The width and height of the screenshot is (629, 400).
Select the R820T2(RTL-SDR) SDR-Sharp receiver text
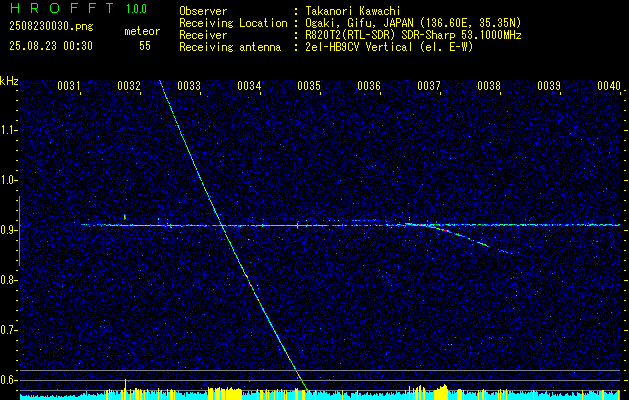(x=413, y=35)
